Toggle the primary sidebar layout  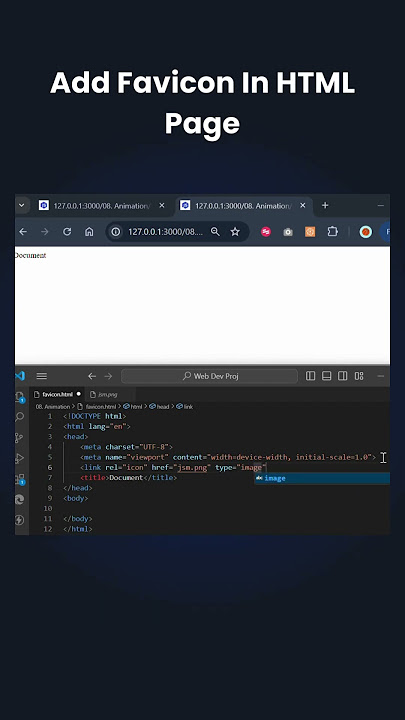[x=310, y=376]
